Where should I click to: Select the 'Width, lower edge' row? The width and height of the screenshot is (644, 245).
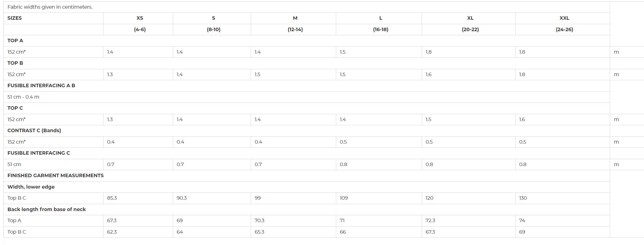[x=306, y=187]
